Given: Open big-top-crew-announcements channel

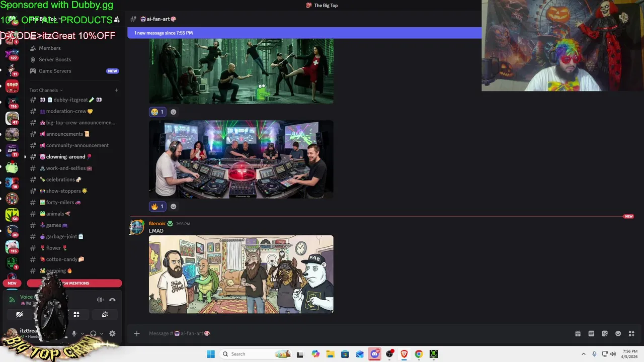Looking at the screenshot, I should [74, 123].
